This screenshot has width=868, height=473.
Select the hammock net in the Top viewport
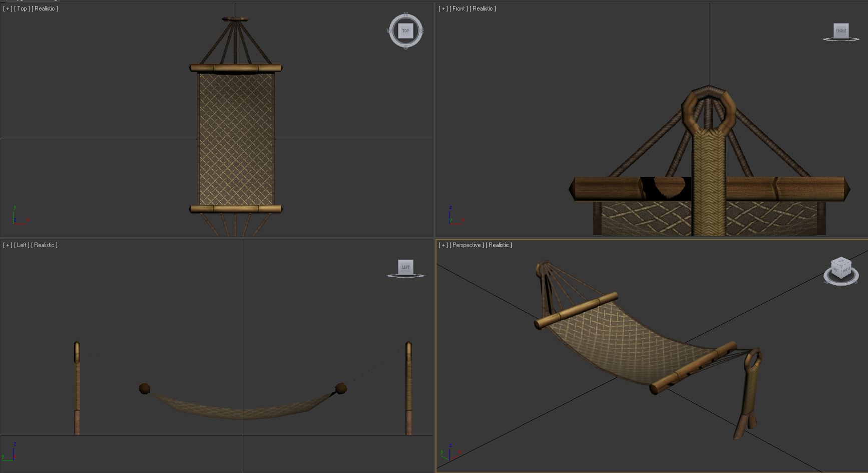tap(236, 139)
